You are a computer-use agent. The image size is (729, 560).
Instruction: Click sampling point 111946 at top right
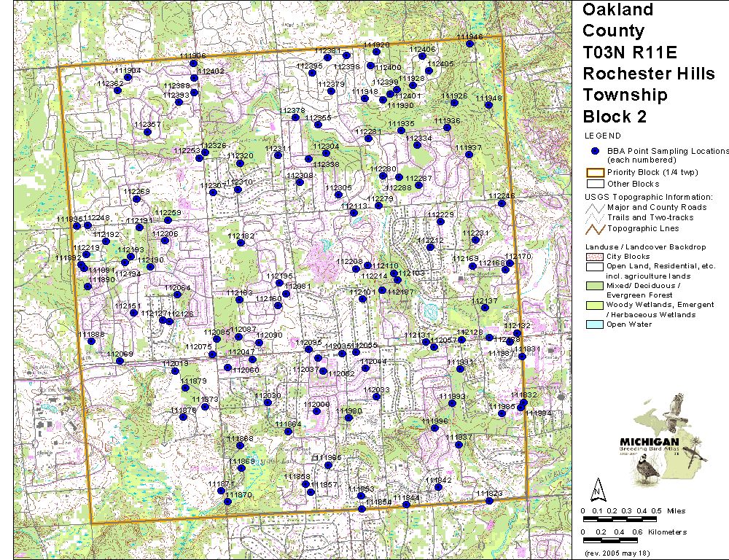(x=470, y=44)
